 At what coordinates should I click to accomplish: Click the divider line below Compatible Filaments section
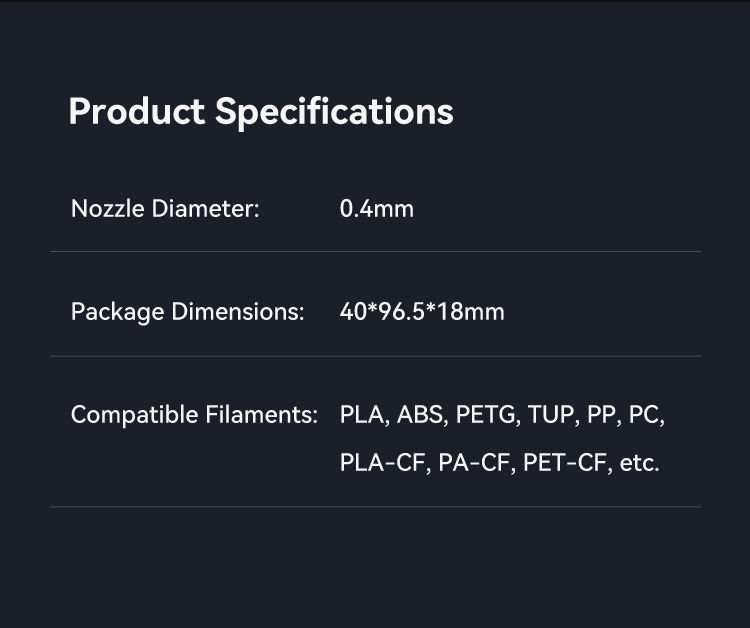[375, 507]
